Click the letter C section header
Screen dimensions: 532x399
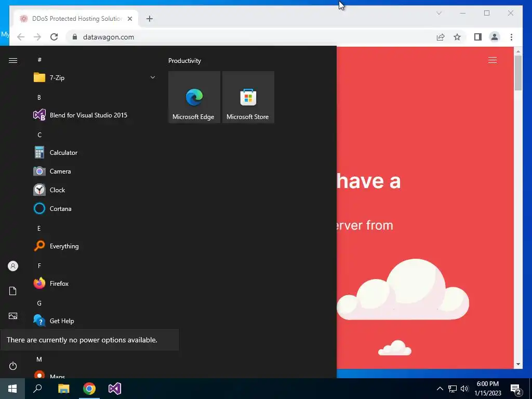point(39,135)
